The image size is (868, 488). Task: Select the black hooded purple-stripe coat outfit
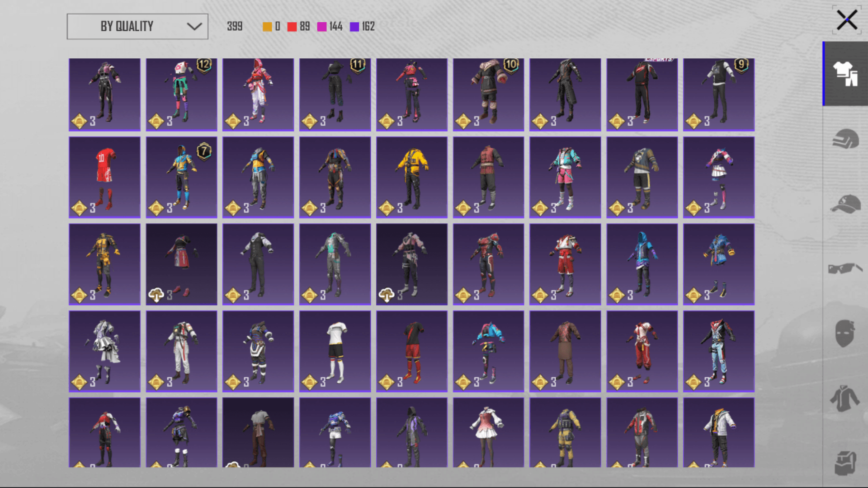pos(412,432)
